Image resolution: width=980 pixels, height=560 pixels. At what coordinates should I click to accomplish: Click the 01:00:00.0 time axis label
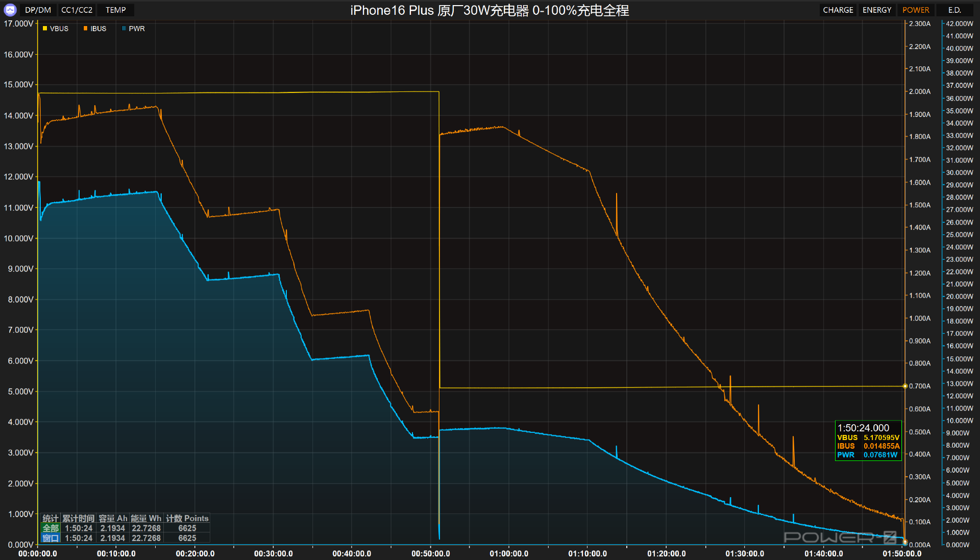click(509, 553)
